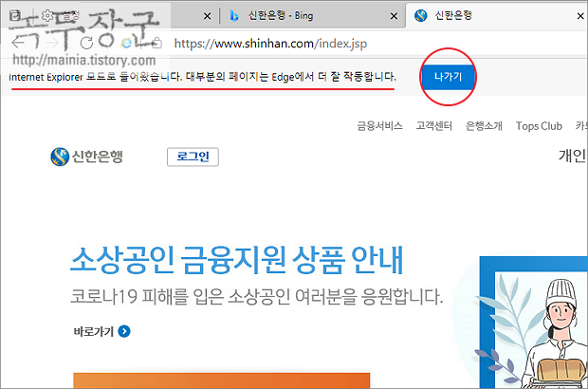Open the 금융서비스 menu

pyautogui.click(x=379, y=126)
